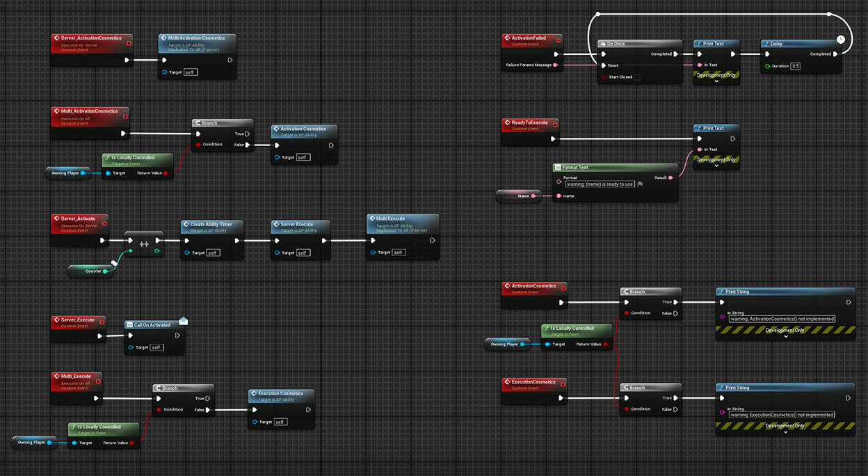This screenshot has width=868, height=476.
Task: Select the Multi Activation Cosmetics node title
Action: 196,38
